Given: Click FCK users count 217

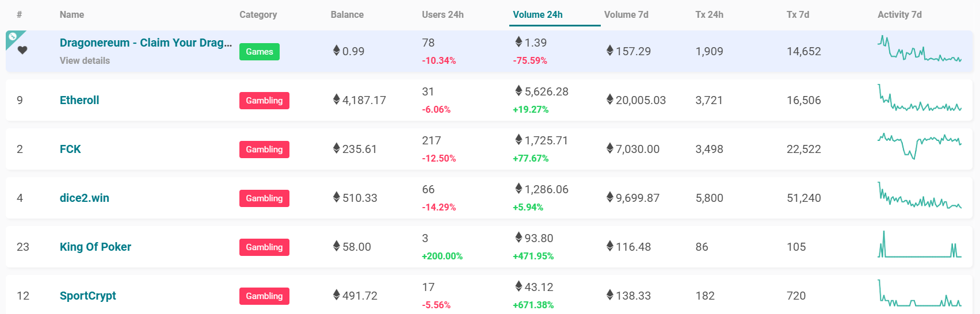Looking at the screenshot, I should tap(432, 140).
